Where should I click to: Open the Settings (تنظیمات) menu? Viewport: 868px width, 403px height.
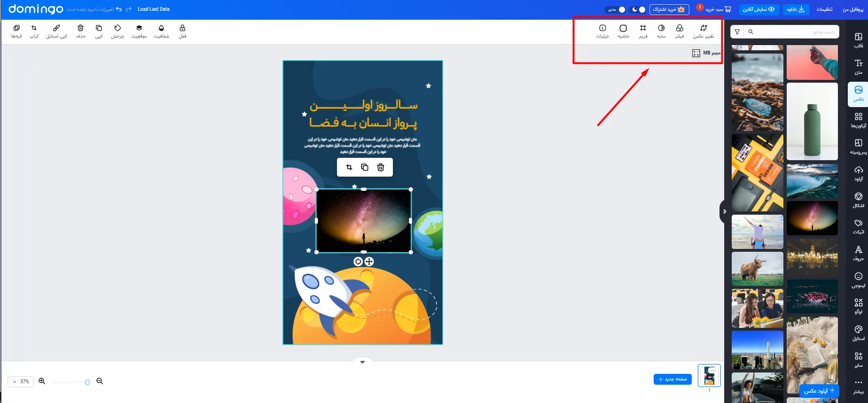pos(824,9)
